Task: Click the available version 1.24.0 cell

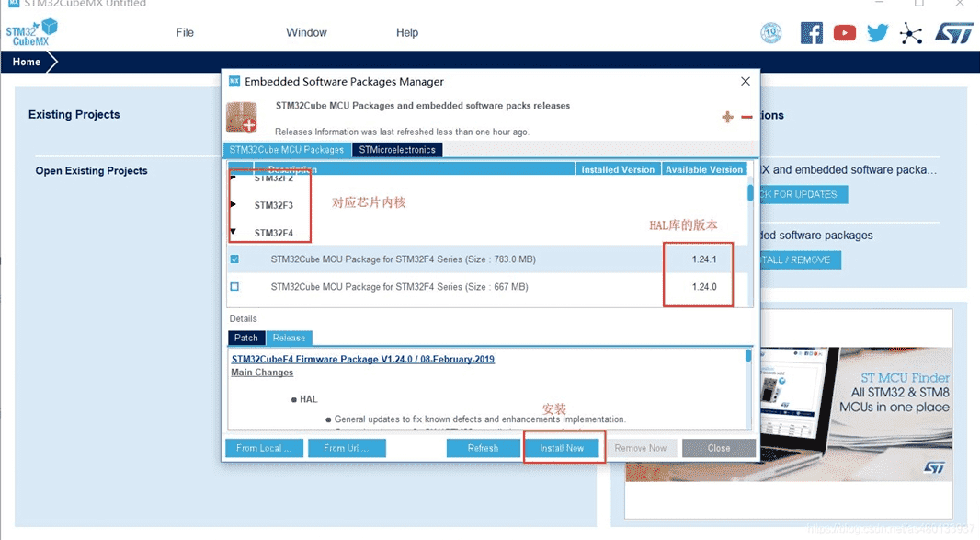Action: (x=704, y=287)
